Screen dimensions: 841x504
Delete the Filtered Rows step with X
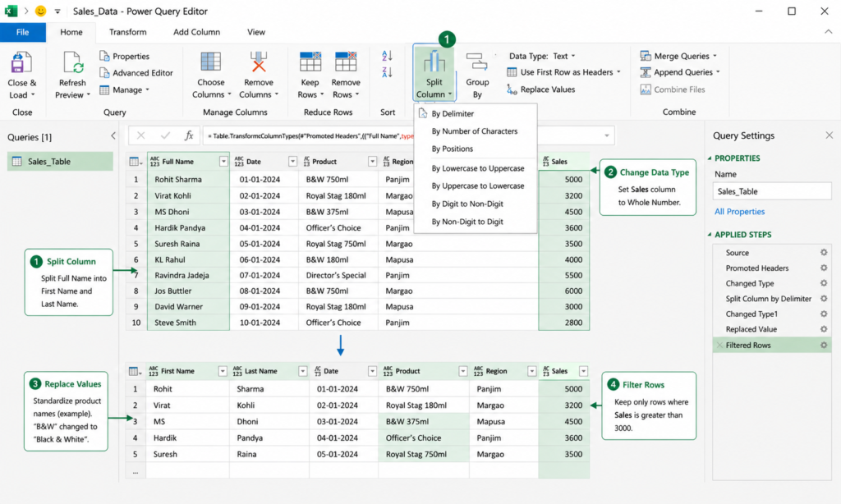click(x=719, y=345)
